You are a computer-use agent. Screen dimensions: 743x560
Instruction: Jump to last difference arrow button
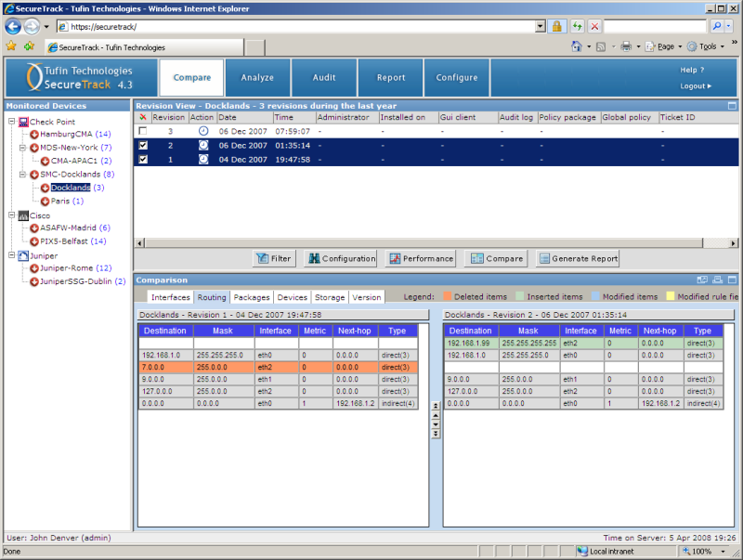pyautogui.click(x=436, y=433)
